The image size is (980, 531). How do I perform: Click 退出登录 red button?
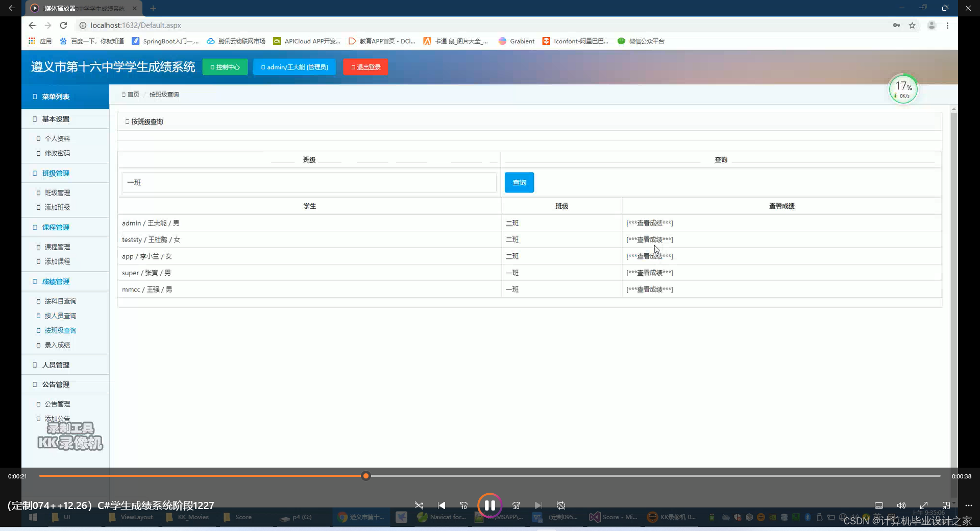pyautogui.click(x=365, y=67)
